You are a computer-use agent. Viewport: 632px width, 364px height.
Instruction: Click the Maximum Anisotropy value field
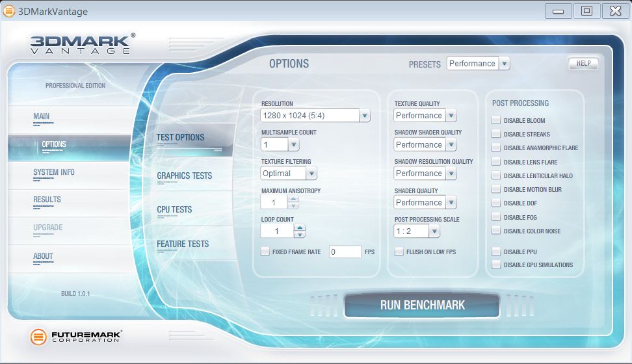point(274,202)
